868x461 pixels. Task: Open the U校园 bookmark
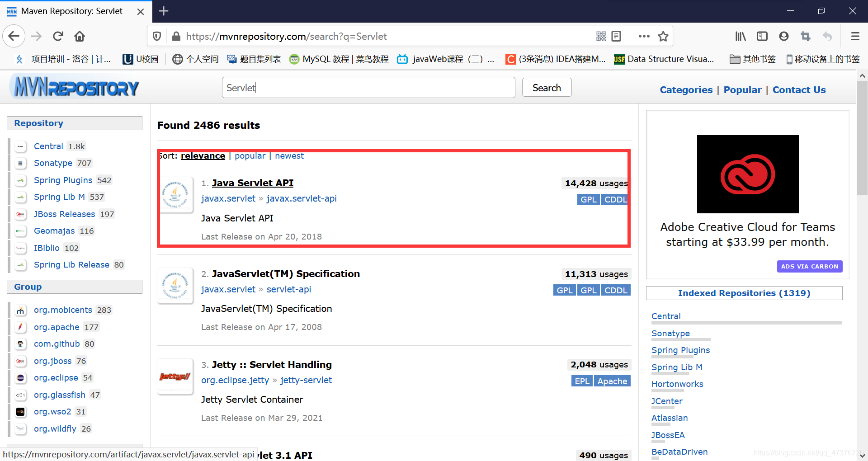point(141,59)
